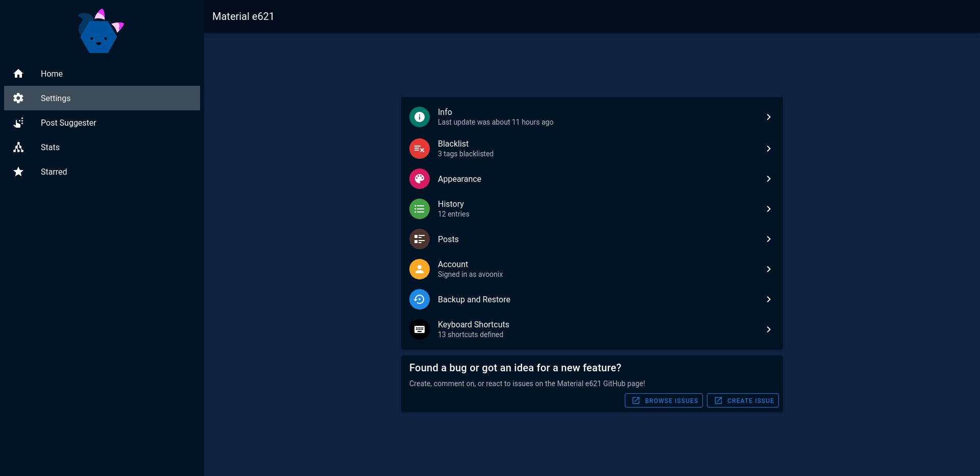The height and width of the screenshot is (476, 980).
Task: Click '3 tags blacklisted' subtitle
Action: point(465,154)
